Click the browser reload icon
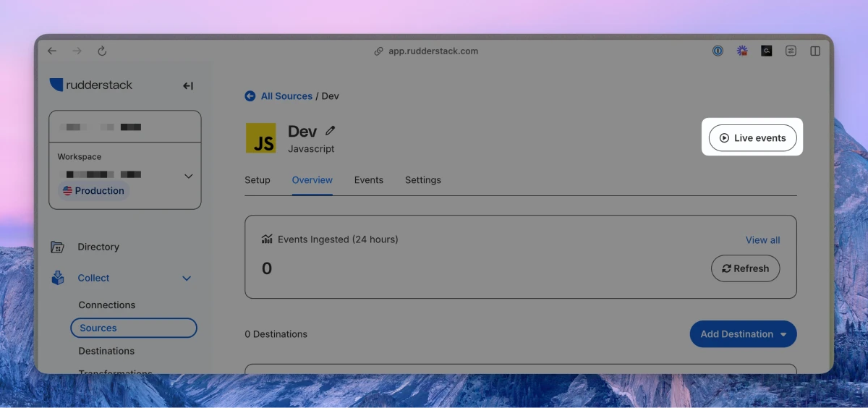 click(102, 51)
